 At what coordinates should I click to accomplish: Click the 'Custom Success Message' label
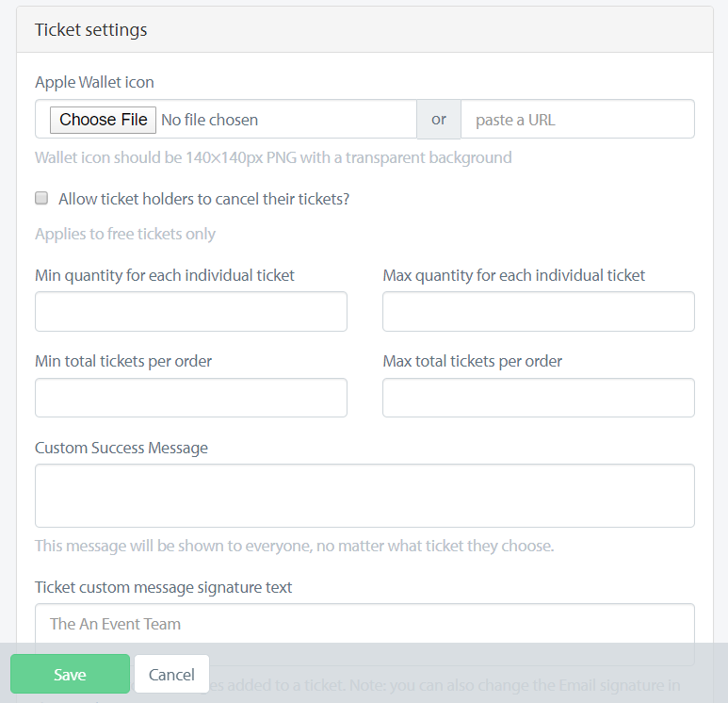coord(121,448)
